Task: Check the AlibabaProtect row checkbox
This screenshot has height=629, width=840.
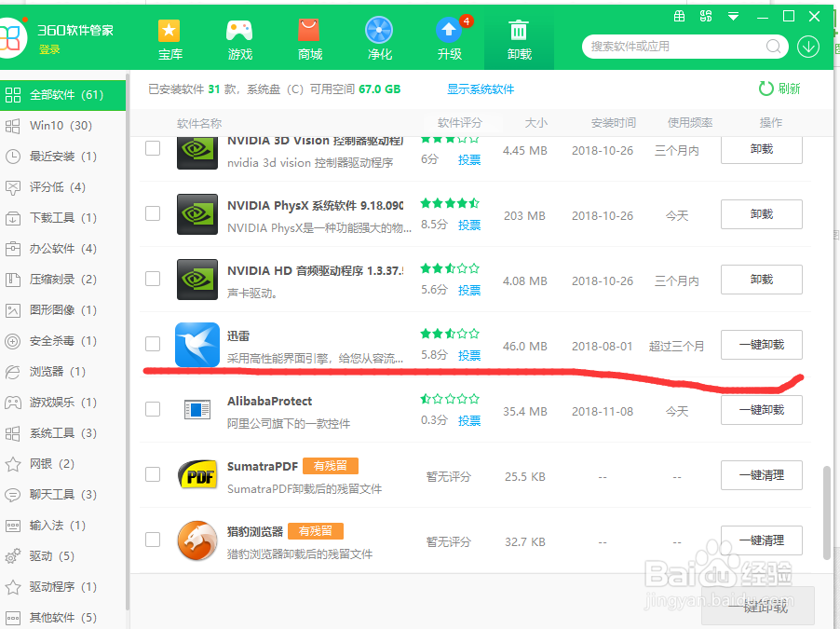Action: (x=153, y=409)
